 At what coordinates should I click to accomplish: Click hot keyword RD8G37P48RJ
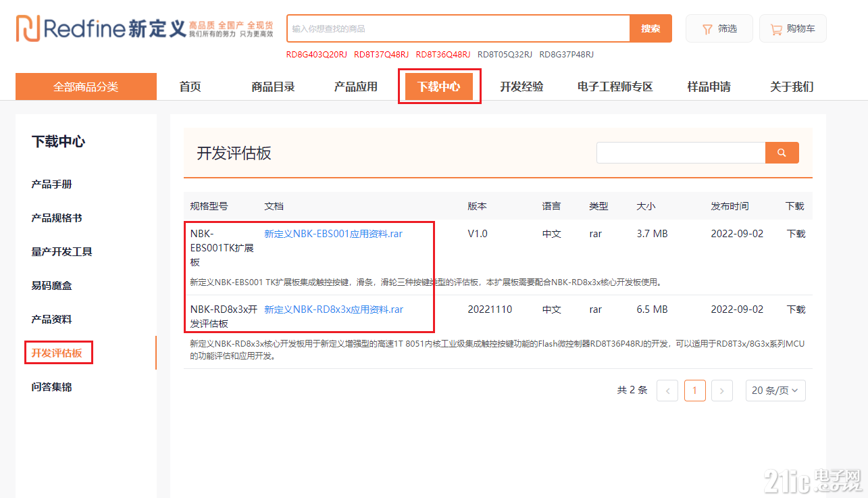point(567,55)
